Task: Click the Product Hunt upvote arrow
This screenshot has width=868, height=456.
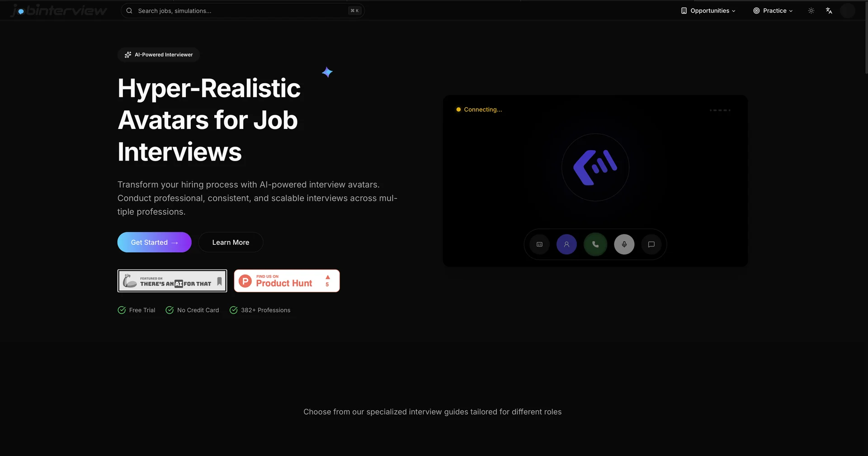Action: coord(328,277)
